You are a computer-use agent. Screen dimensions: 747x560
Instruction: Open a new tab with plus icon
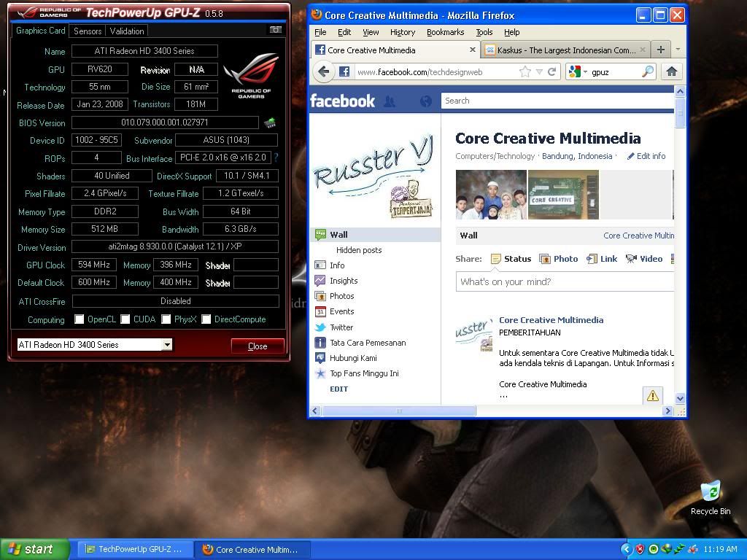tap(661, 50)
